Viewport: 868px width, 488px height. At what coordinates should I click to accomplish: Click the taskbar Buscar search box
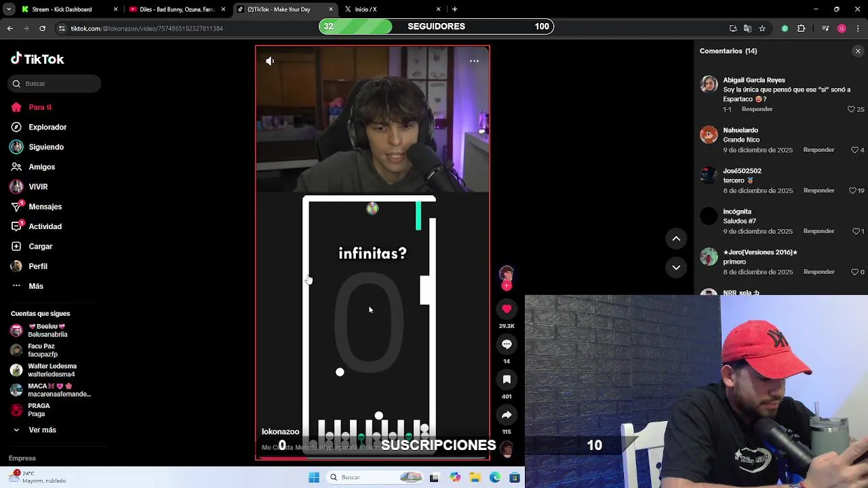pos(375,477)
